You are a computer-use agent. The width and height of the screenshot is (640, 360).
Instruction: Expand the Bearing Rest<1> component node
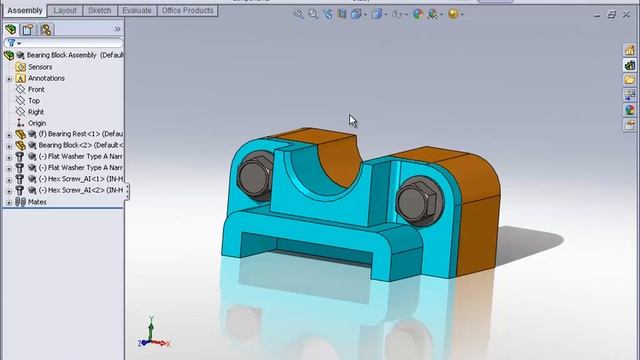point(9,134)
